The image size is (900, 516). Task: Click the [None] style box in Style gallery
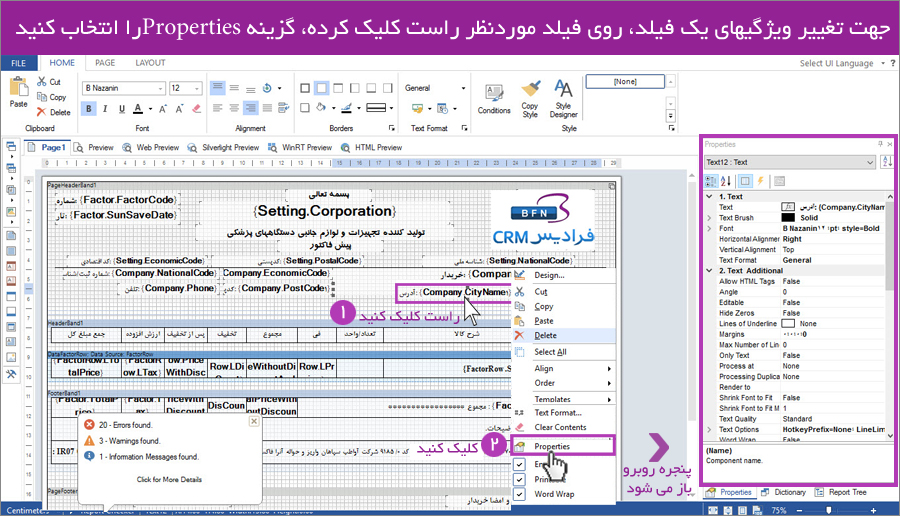point(625,82)
